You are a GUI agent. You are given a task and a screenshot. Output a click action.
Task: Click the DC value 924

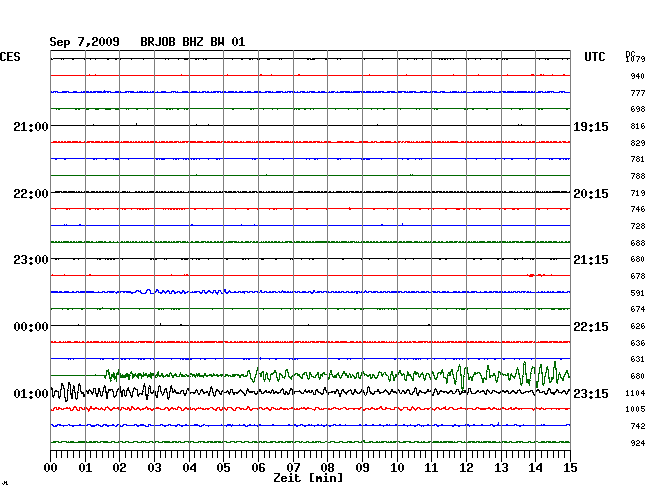point(638,443)
